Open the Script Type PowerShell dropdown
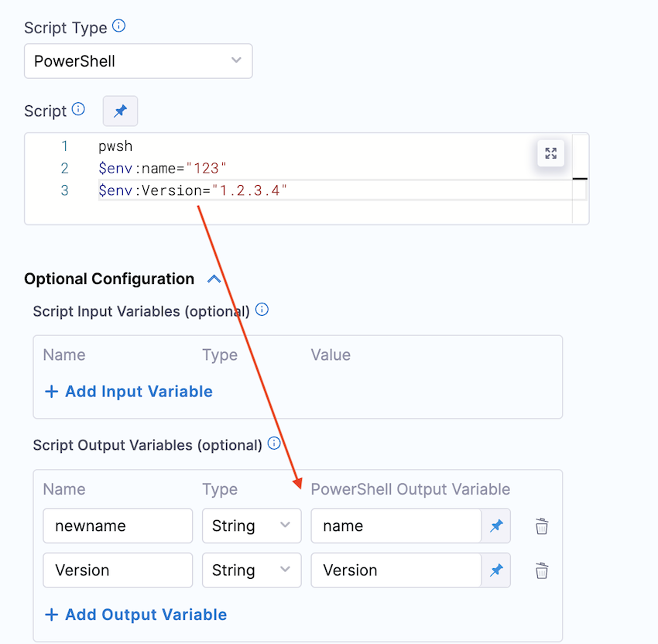The height and width of the screenshot is (644, 658). (139, 61)
